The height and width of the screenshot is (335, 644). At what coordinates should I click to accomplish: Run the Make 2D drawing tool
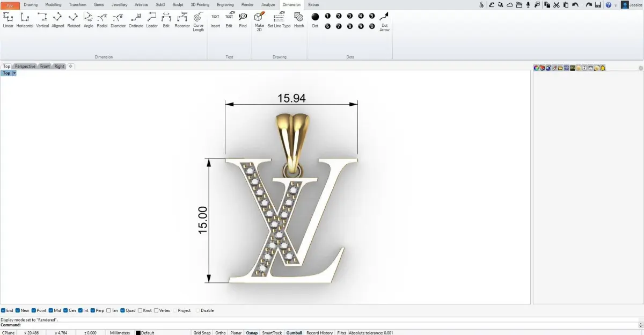[x=259, y=22]
